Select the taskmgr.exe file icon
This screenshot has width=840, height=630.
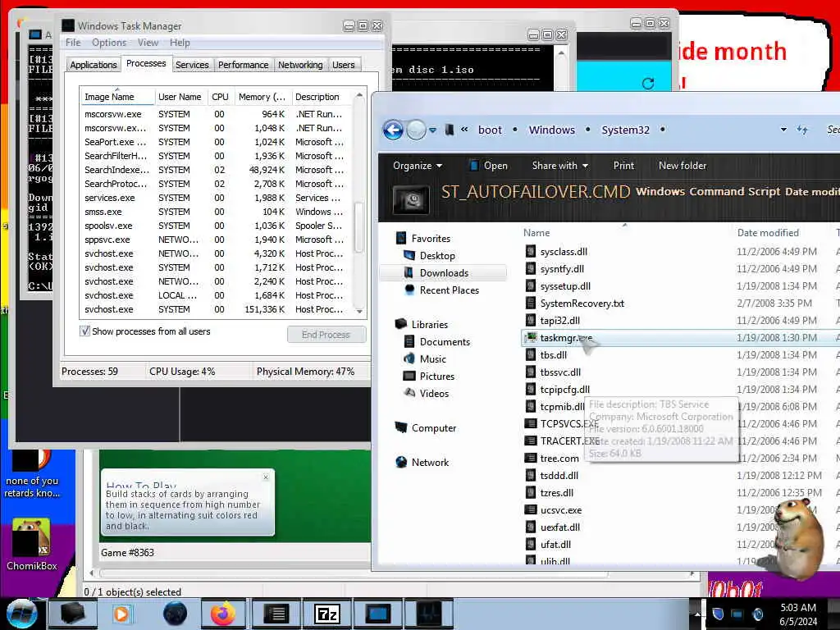[531, 337]
